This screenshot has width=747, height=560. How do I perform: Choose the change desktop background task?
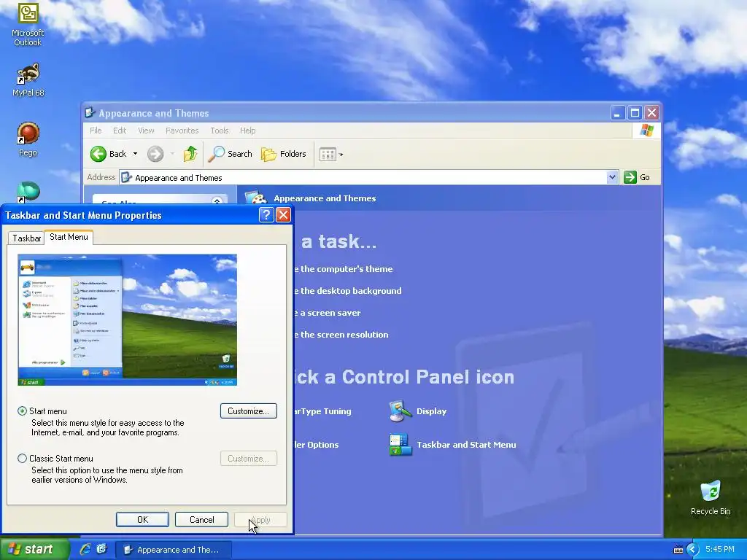(348, 291)
